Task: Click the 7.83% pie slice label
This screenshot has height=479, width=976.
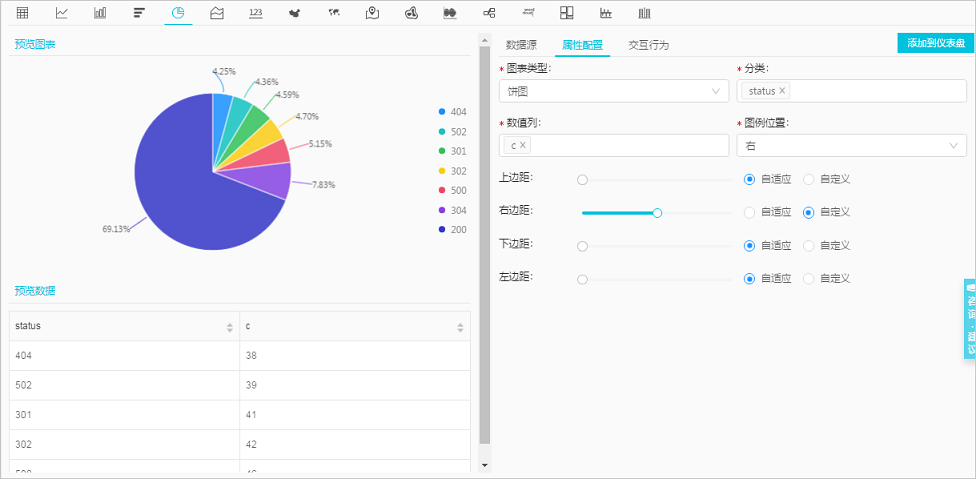Action: [324, 185]
